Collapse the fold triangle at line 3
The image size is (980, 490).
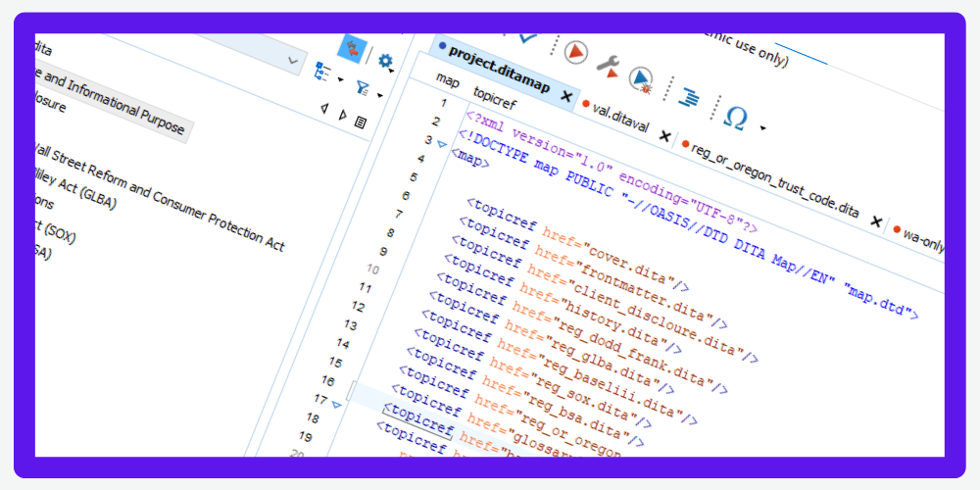point(442,145)
